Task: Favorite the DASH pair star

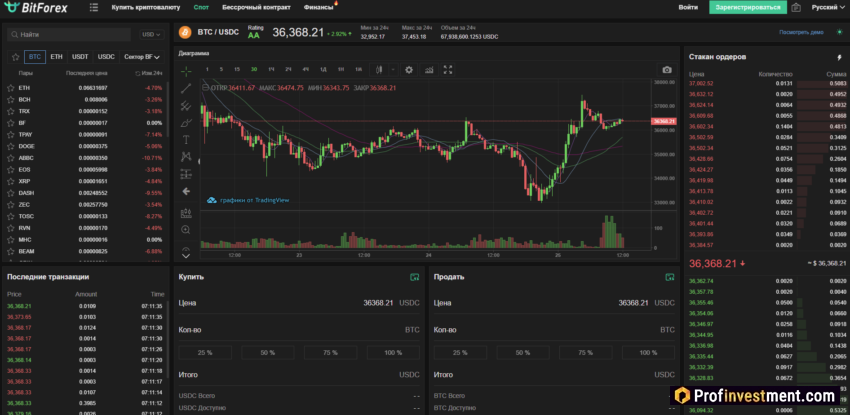Action: click(x=10, y=193)
